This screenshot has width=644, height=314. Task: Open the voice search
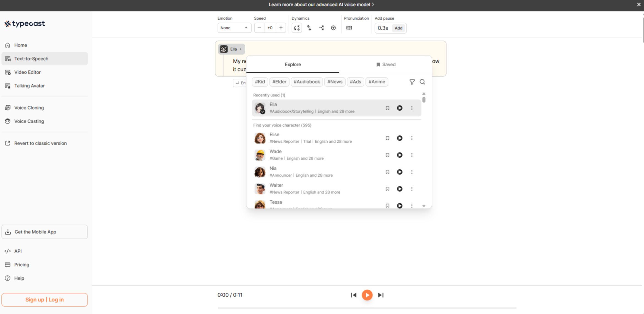click(x=422, y=82)
